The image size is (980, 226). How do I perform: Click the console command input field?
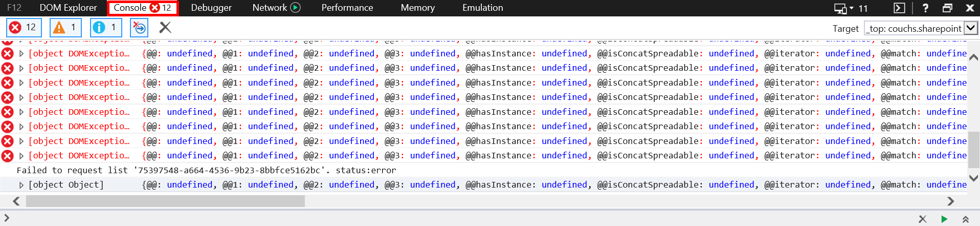pos(460,219)
